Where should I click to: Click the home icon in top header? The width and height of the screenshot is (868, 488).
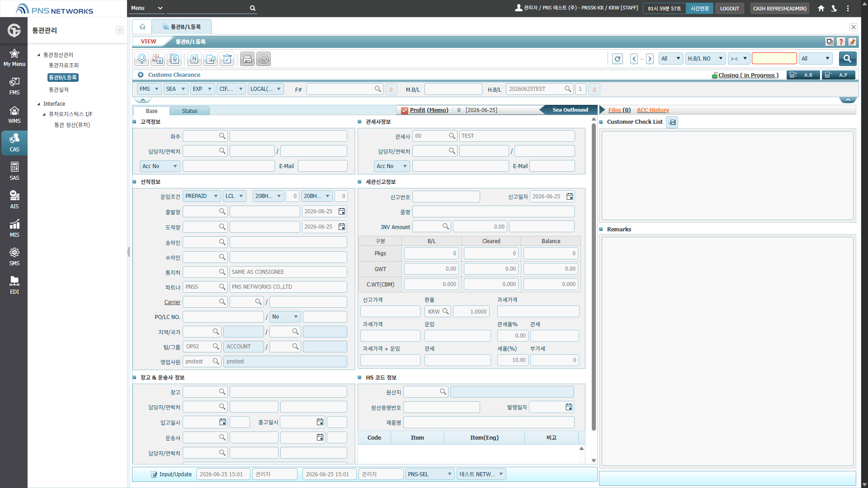[x=821, y=8]
